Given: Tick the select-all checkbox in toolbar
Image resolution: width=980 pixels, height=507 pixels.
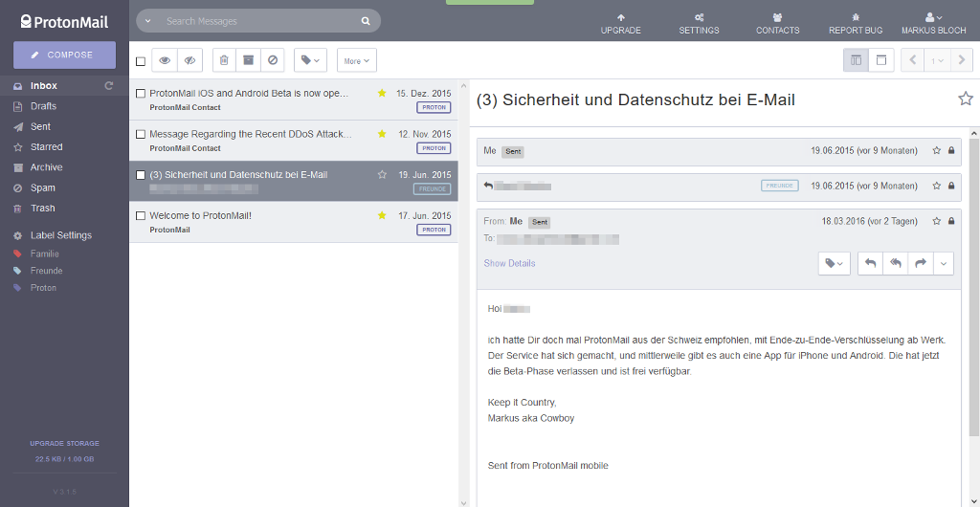Looking at the screenshot, I should coord(141,61).
